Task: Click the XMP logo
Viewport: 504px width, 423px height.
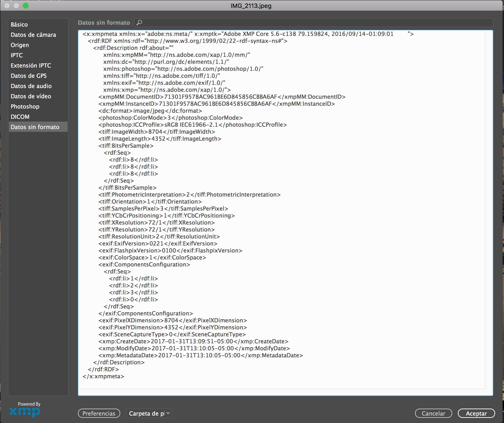Action: tap(25, 412)
